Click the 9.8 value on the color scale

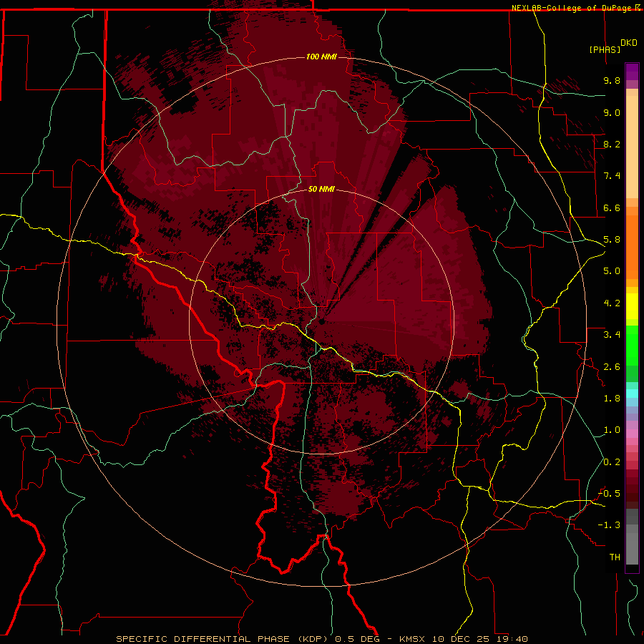[612, 80]
